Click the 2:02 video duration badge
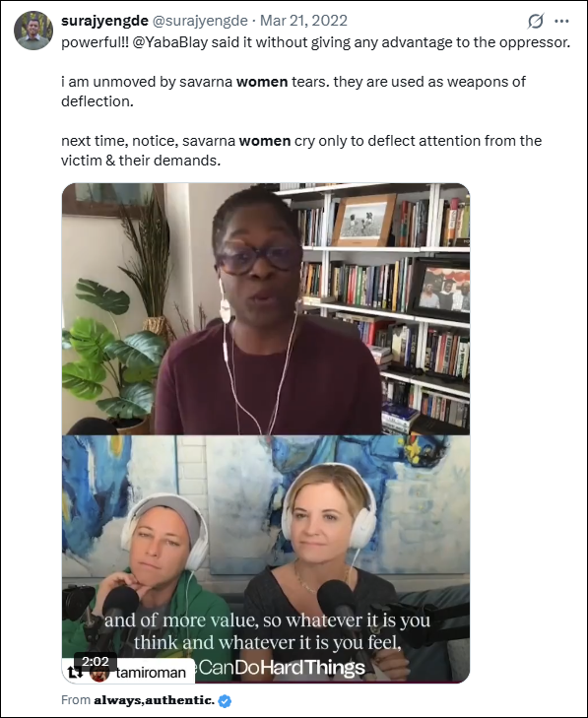This screenshot has width=588, height=718. (95, 662)
